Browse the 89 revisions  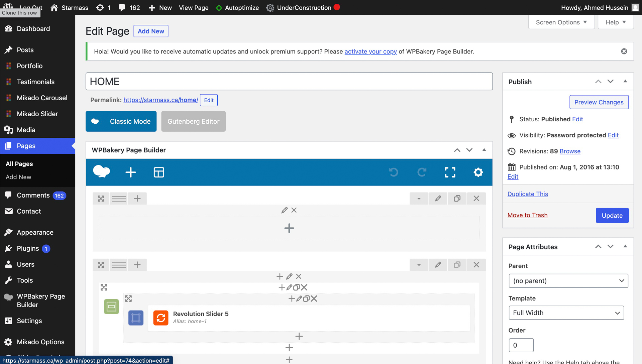click(x=570, y=151)
